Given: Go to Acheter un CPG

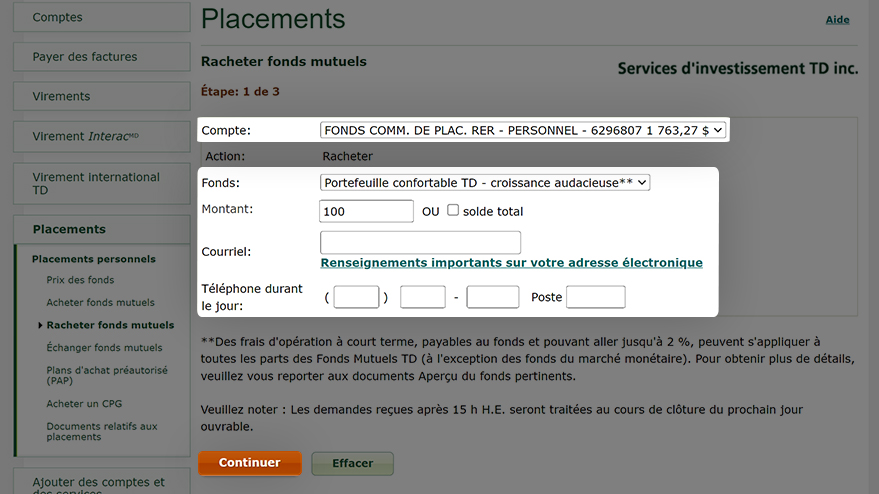Looking at the screenshot, I should click(84, 404).
